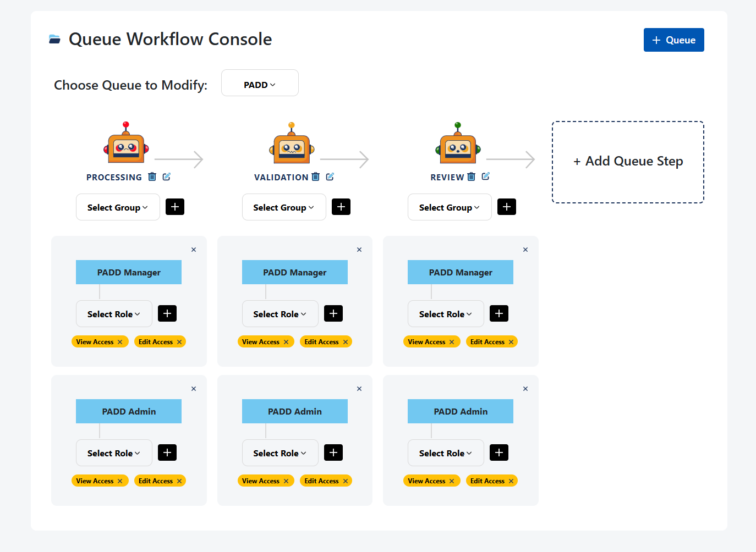Click the VALIDATION robot icon

pos(292,145)
